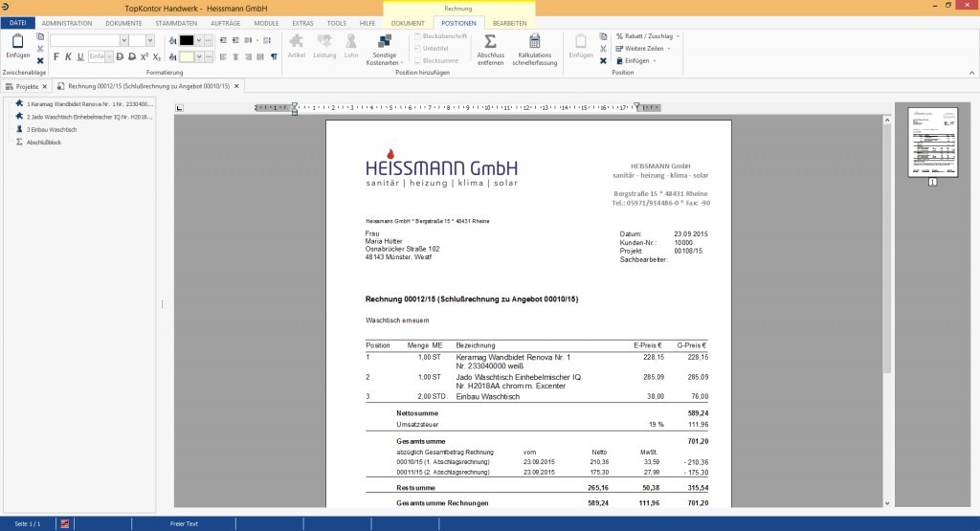Image resolution: width=980 pixels, height=531 pixels.
Task: Open the ADMINISTRATION ribbon tab
Action: click(x=67, y=23)
